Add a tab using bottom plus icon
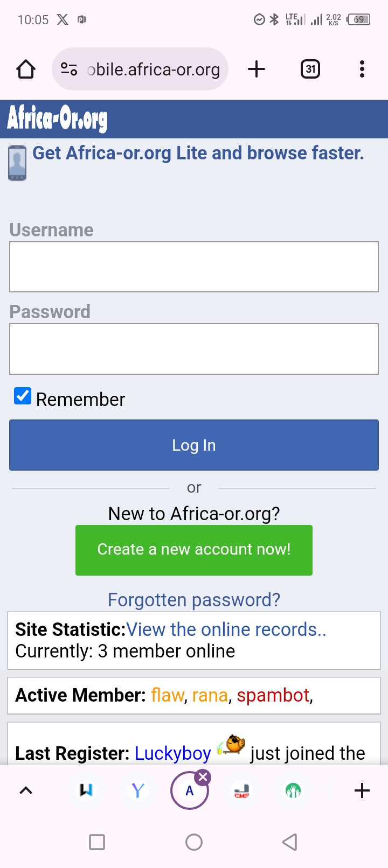 coord(362,790)
